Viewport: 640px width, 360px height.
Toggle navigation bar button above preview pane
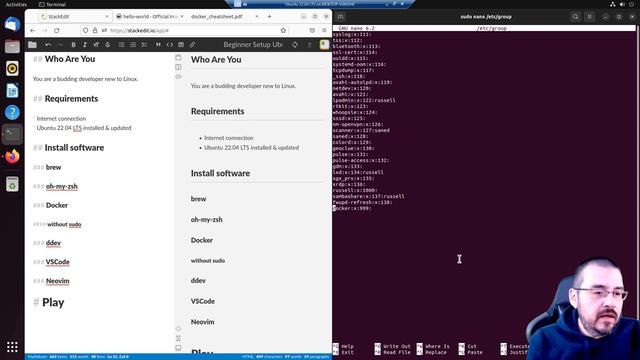pyautogui.click(x=178, y=58)
